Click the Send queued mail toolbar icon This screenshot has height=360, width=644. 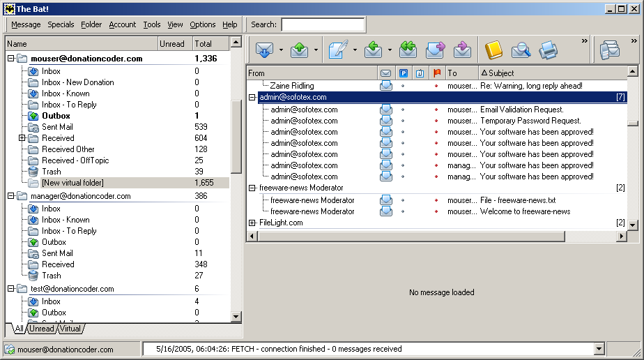pyautogui.click(x=300, y=50)
